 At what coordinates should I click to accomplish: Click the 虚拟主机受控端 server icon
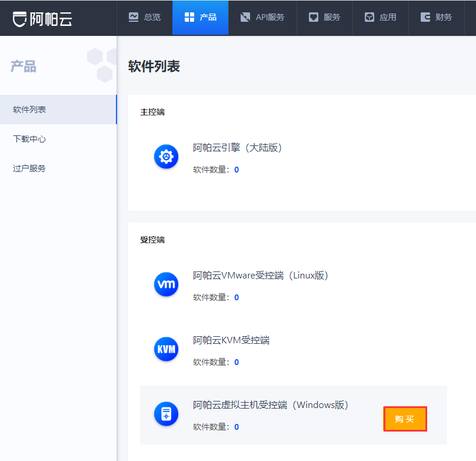click(166, 414)
